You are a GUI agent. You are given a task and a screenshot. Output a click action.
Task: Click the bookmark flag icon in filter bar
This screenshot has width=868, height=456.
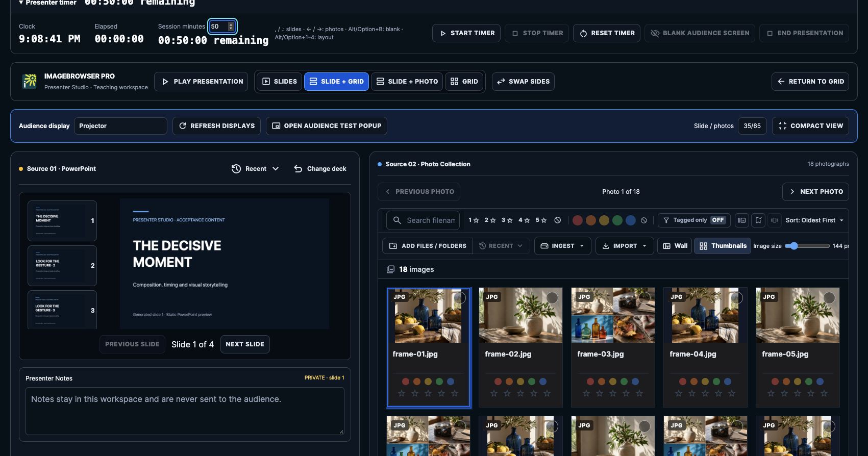pyautogui.click(x=759, y=220)
